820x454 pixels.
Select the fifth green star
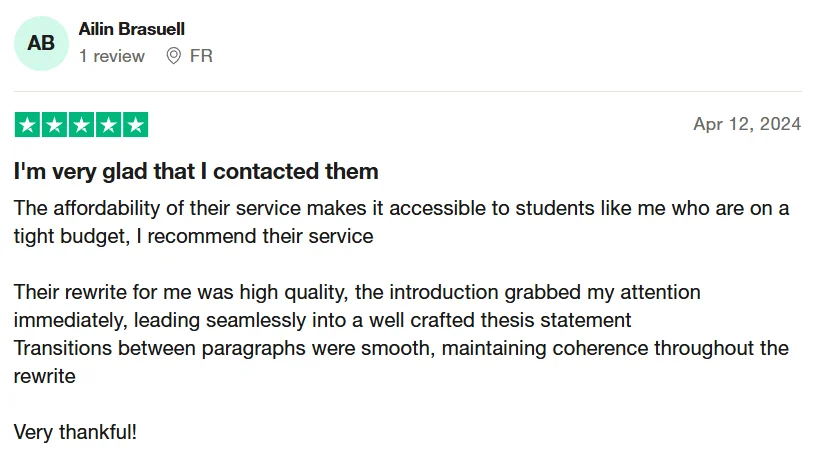click(135, 124)
